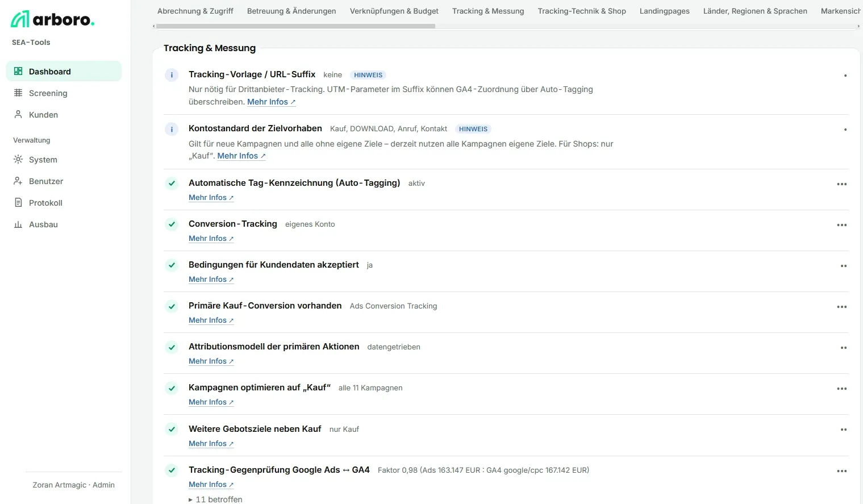
Task: Click check icon for Attributionsmodell row
Action: (x=172, y=347)
